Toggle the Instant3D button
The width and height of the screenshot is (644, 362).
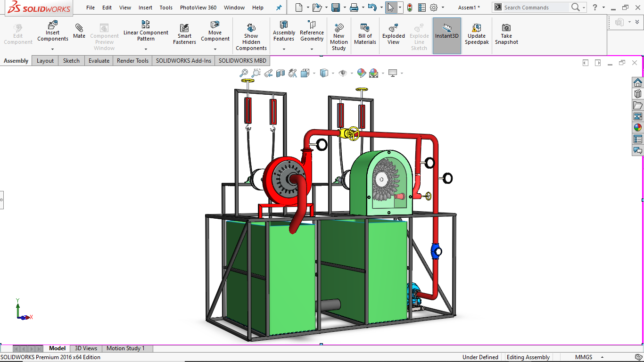coord(447,36)
